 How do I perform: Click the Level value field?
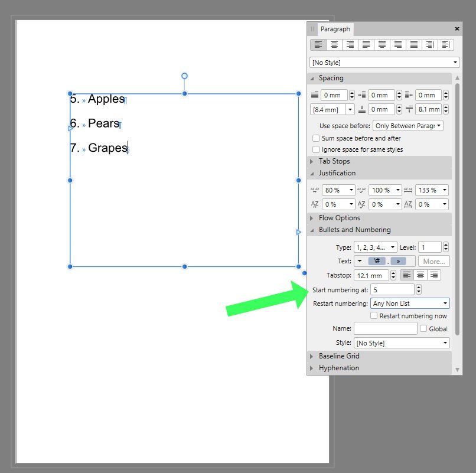click(x=429, y=247)
